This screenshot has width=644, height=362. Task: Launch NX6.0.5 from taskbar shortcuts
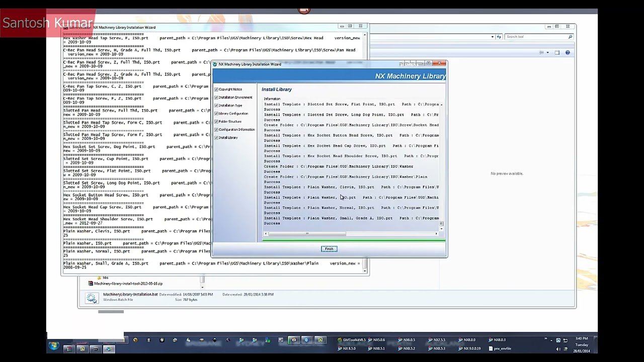pyautogui.click(x=407, y=340)
